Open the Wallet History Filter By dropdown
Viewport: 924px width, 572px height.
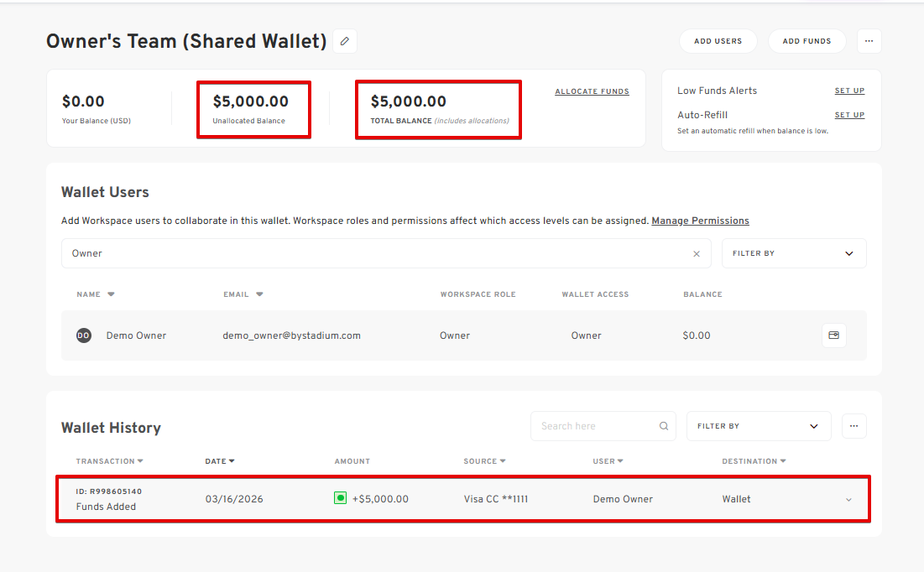pos(758,426)
